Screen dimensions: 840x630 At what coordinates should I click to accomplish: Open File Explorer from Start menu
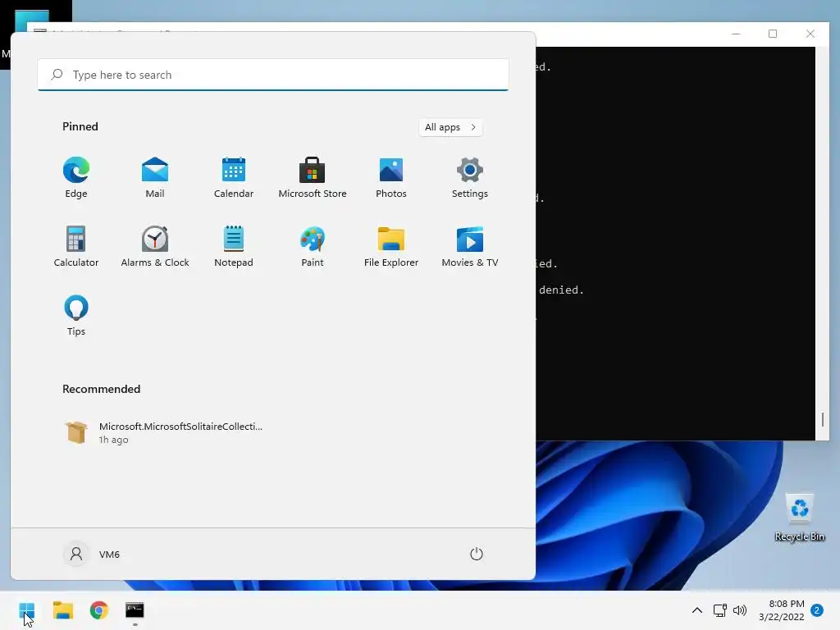pyautogui.click(x=391, y=246)
